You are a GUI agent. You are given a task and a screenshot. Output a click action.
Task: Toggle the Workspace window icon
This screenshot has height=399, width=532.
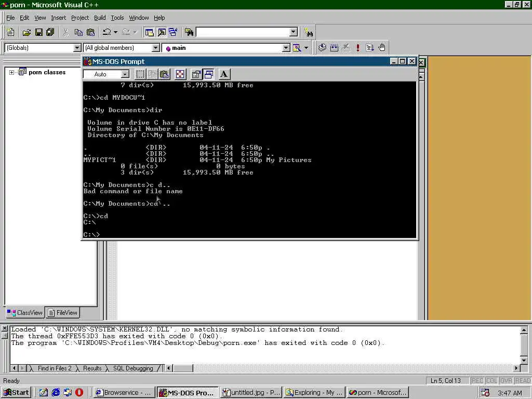[149, 32]
